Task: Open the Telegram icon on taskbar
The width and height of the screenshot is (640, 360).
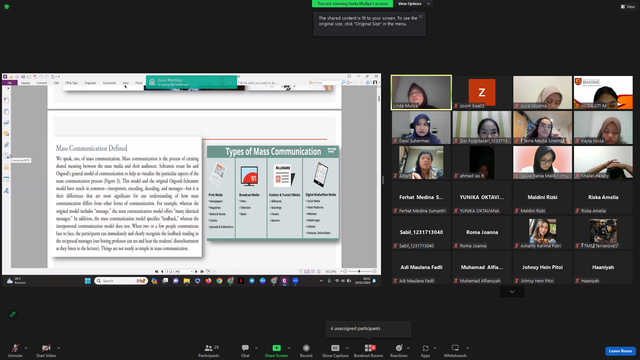Action: [252, 281]
